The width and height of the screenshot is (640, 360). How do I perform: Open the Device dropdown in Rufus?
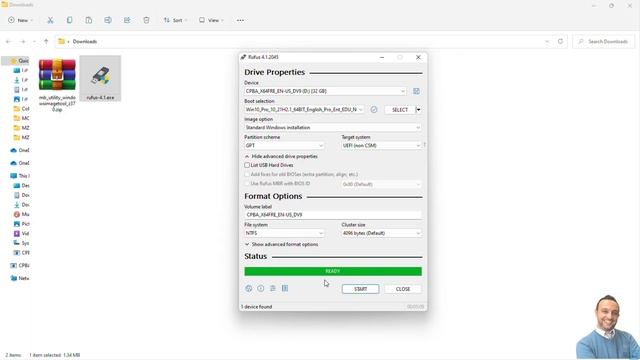coord(325,91)
